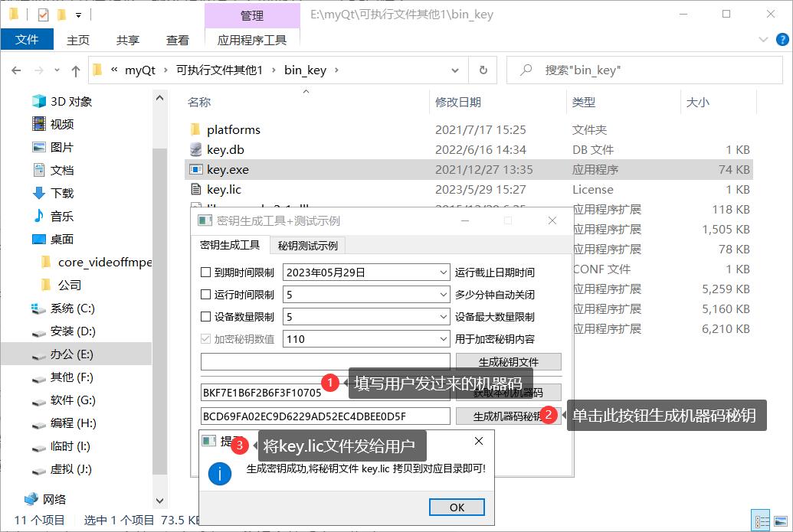Click the 生成秘钥文件 button
The image size is (793, 532).
pyautogui.click(x=508, y=362)
